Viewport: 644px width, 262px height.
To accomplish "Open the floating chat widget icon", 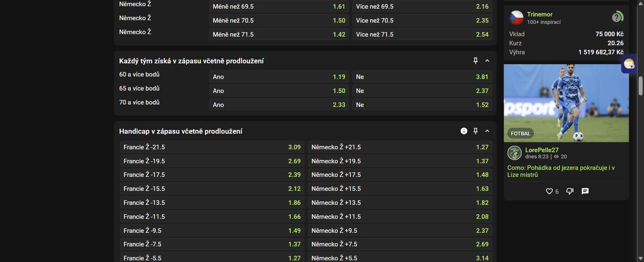I will click(x=629, y=64).
